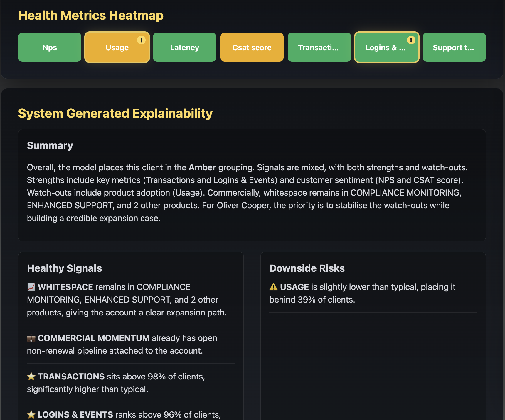The height and width of the screenshot is (420, 505).
Task: Click the chart icon beside WHITESPACE signal
Action: pyautogui.click(x=31, y=287)
